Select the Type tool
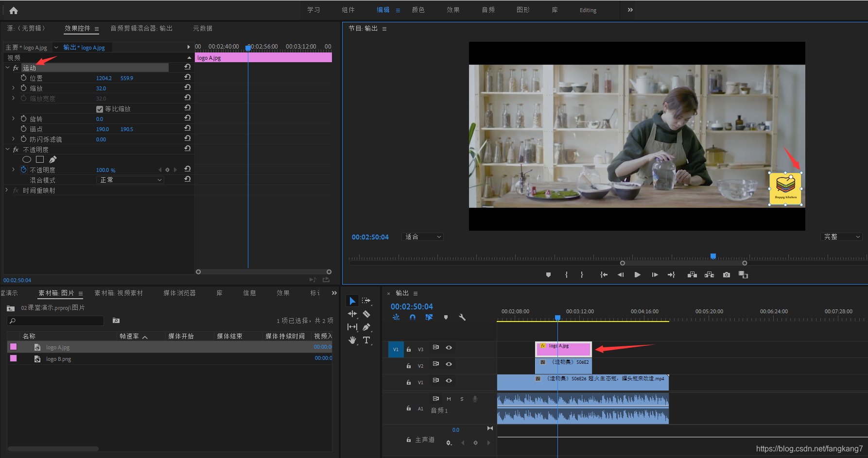 pyautogui.click(x=366, y=340)
